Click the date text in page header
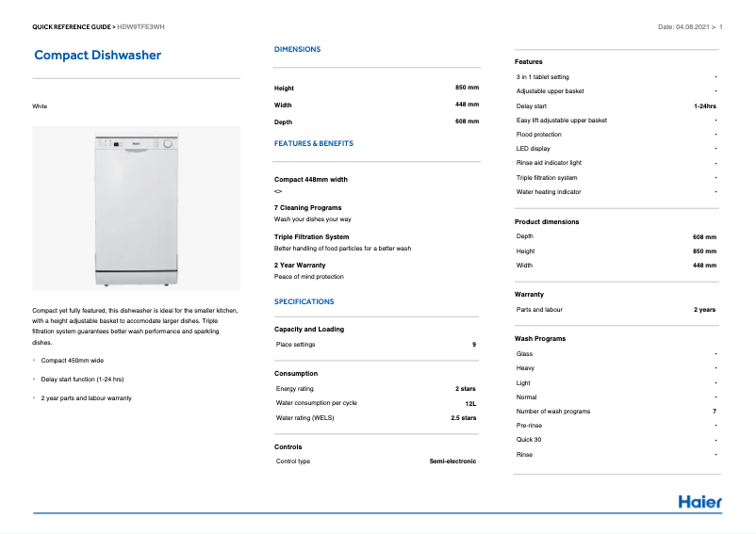This screenshot has width=756, height=534. [x=684, y=27]
